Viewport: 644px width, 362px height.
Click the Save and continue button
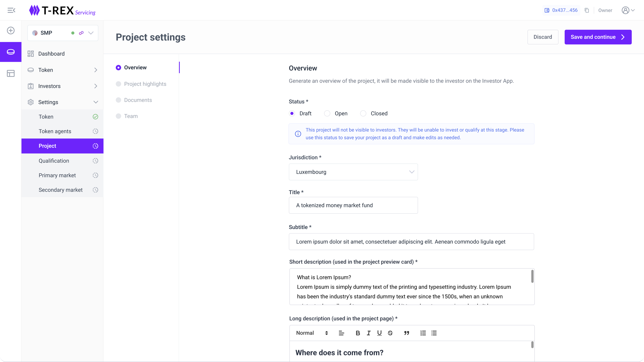coord(598,37)
